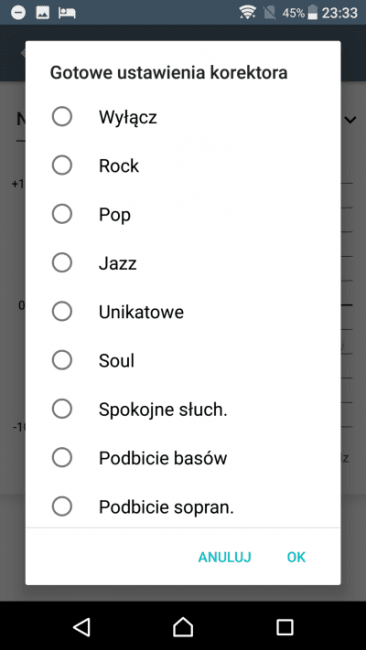This screenshot has height=650, width=366.
Task: Tap the battery status icon
Action: pyautogui.click(x=313, y=12)
